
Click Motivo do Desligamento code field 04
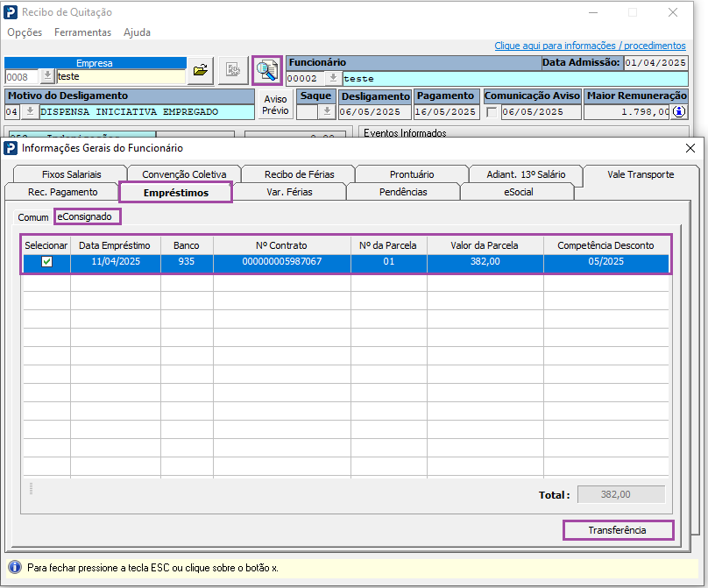pyautogui.click(x=12, y=111)
